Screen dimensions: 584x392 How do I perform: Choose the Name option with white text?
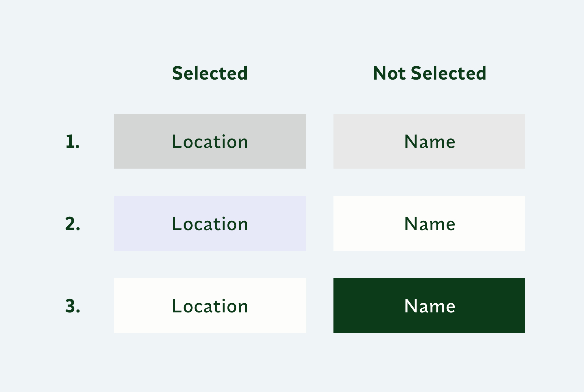click(x=429, y=306)
